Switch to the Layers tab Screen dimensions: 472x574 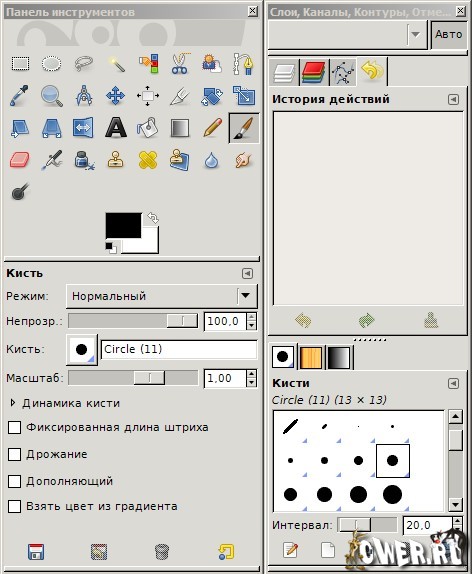tap(284, 72)
